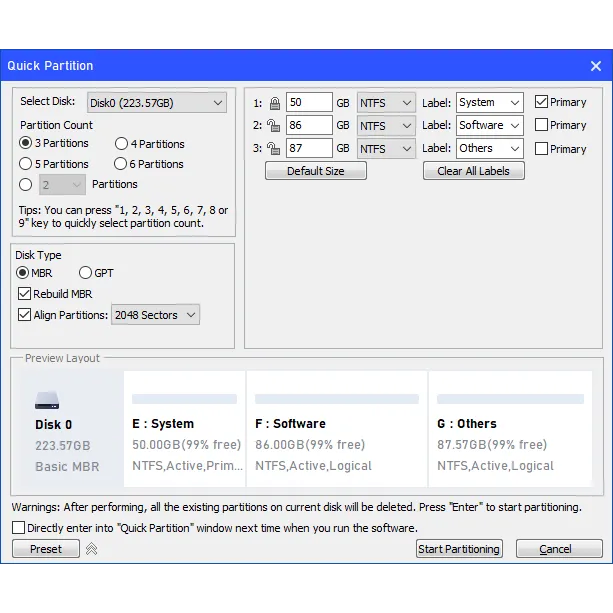
Task: Click the lock icon for partition 1
Action: [x=274, y=103]
